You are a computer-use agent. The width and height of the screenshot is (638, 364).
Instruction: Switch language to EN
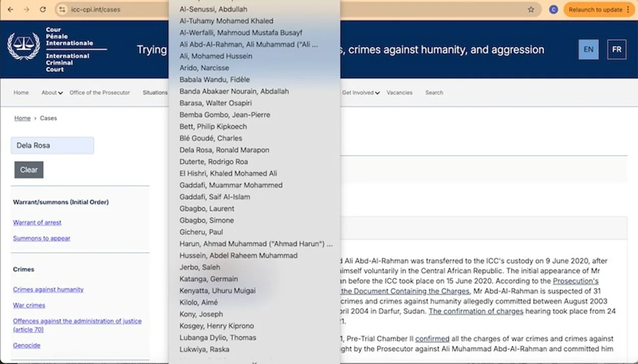pyautogui.click(x=588, y=49)
